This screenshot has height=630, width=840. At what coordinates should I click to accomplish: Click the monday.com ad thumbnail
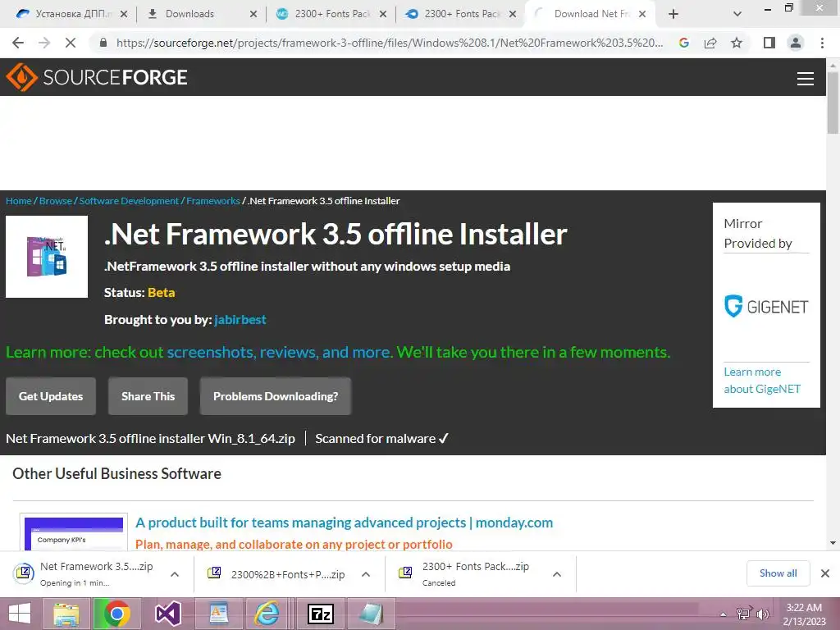point(74,533)
